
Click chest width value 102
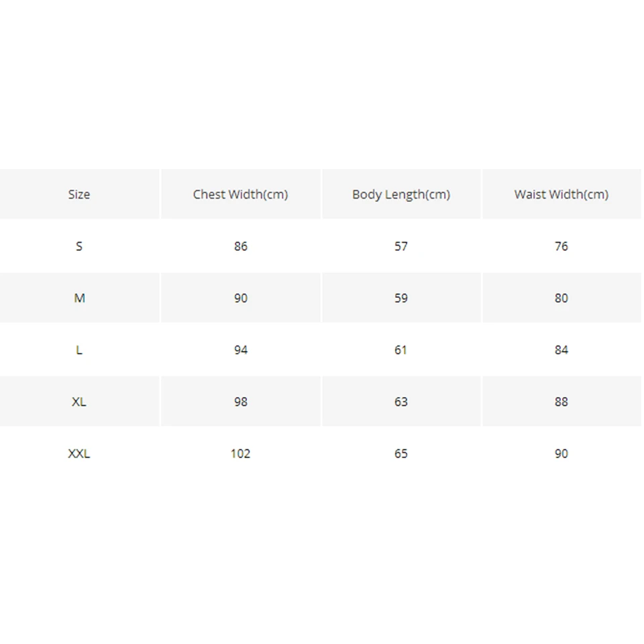click(240, 453)
